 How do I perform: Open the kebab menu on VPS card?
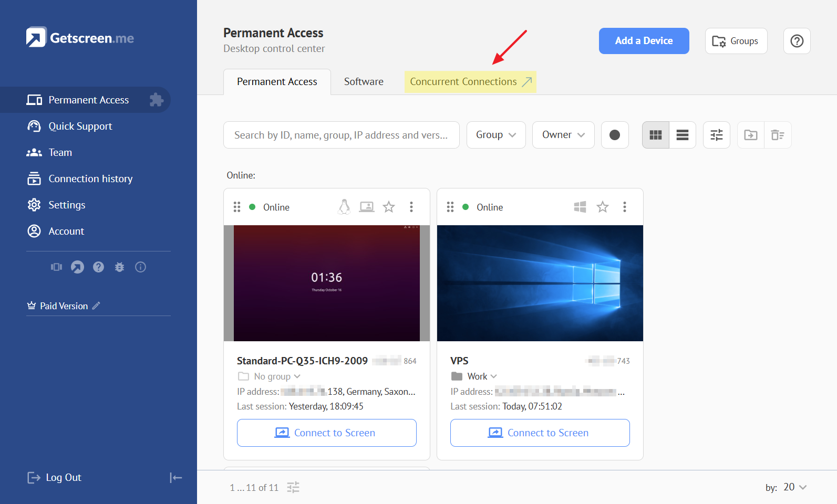(624, 207)
